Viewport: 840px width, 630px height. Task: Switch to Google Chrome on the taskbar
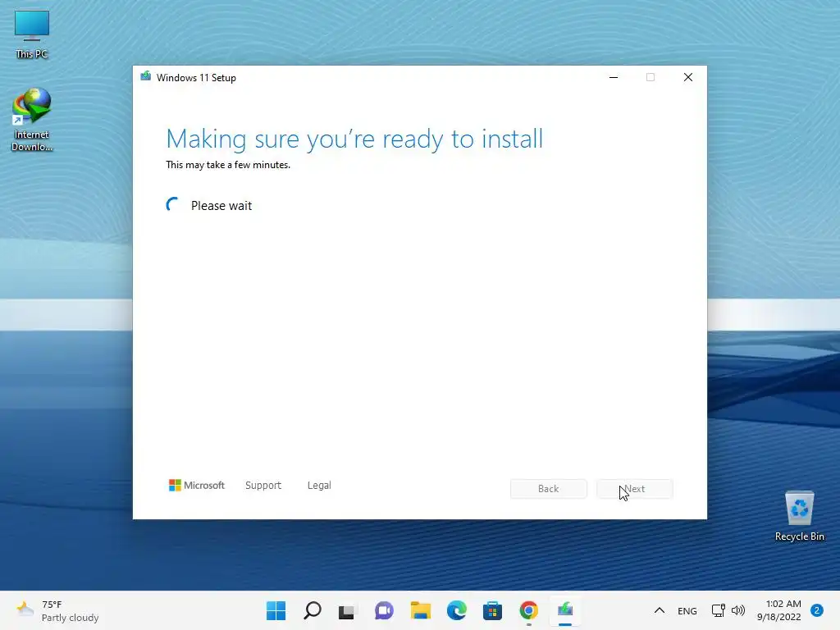point(529,610)
